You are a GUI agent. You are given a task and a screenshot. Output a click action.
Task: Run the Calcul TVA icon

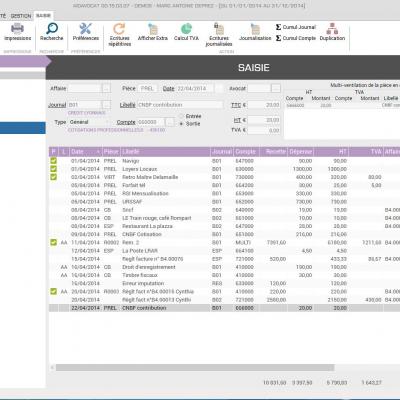pyautogui.click(x=186, y=29)
